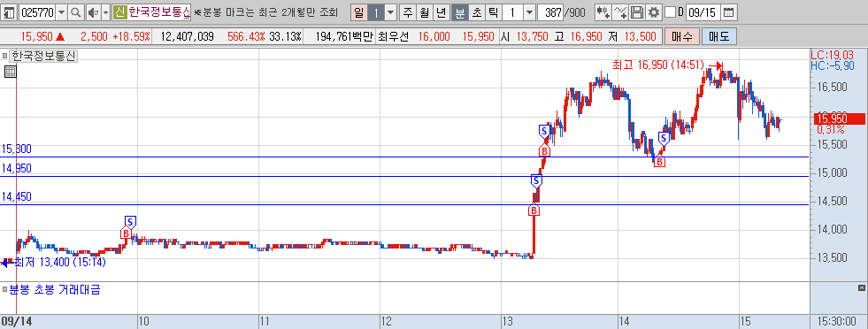This screenshot has height=329, width=868.
Task: Click the S marker near 10 o'clock
Action: (130, 222)
